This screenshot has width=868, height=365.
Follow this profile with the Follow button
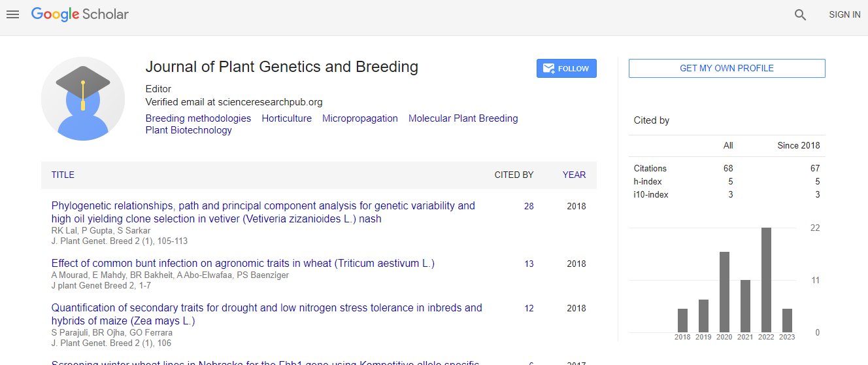[x=566, y=69]
